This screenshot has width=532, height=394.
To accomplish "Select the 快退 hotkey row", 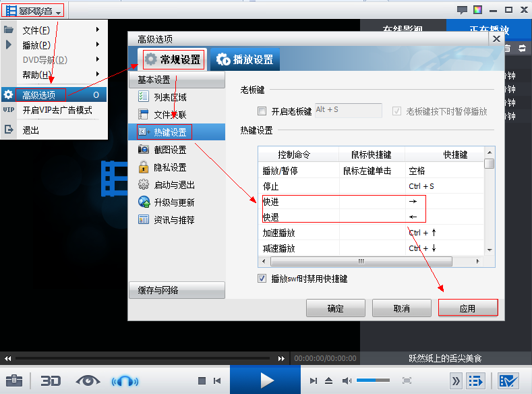I will 371,217.
